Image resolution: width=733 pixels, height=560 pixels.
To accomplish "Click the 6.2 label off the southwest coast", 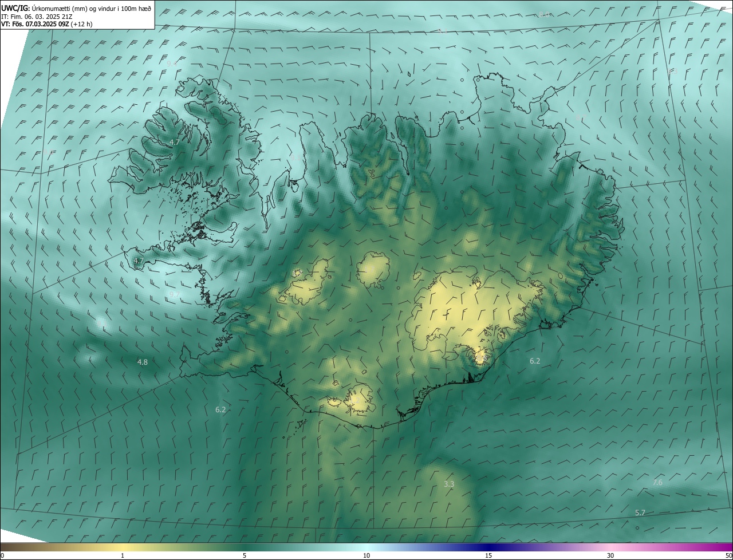I will coord(220,409).
